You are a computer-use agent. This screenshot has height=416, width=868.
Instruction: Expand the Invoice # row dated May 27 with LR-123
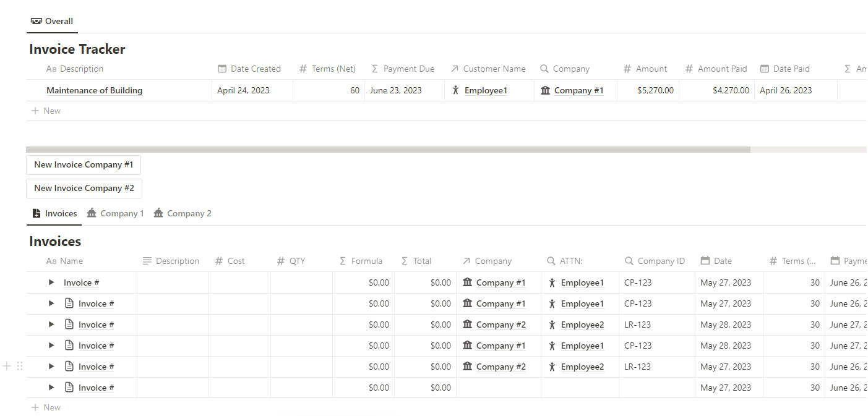[51, 367]
